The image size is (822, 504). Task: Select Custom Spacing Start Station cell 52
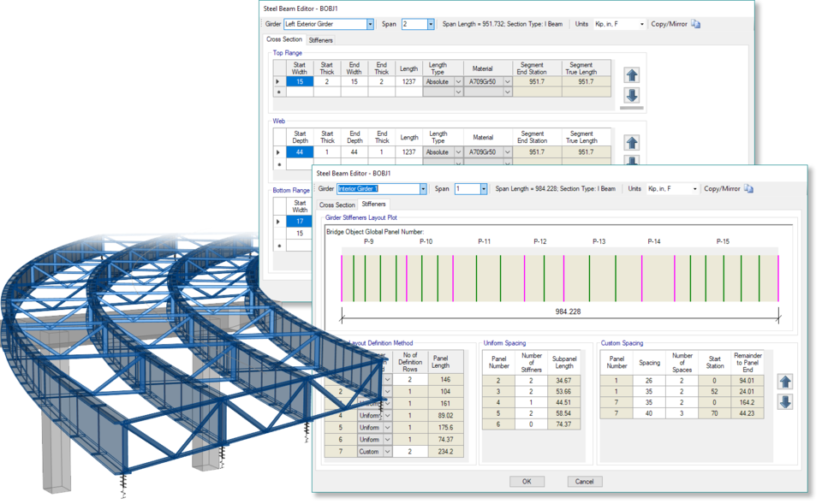coord(714,391)
